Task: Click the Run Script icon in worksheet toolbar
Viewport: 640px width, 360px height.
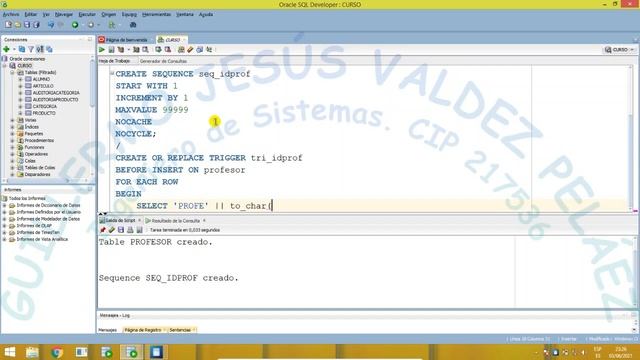Action: point(111,50)
